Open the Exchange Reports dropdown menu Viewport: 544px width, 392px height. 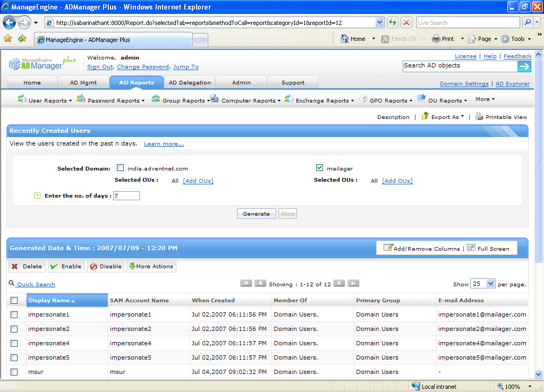coord(319,100)
